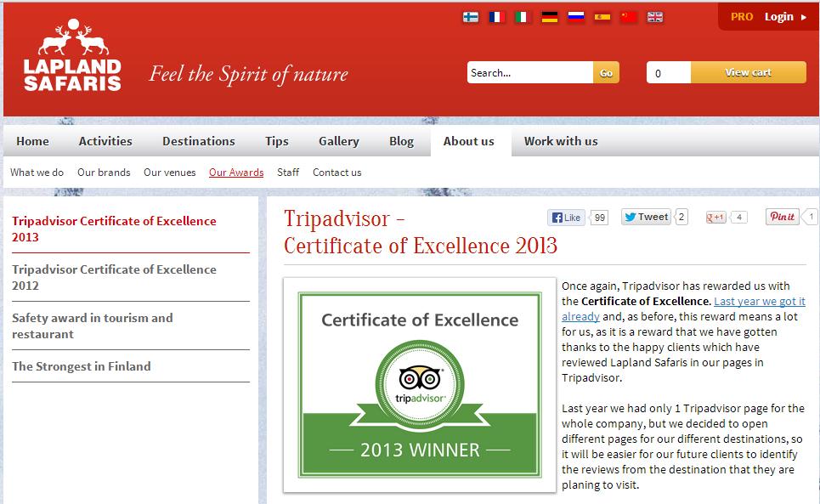Select Tripadvisor Certificate of Excellence 2013 sidebar item

pos(114,229)
